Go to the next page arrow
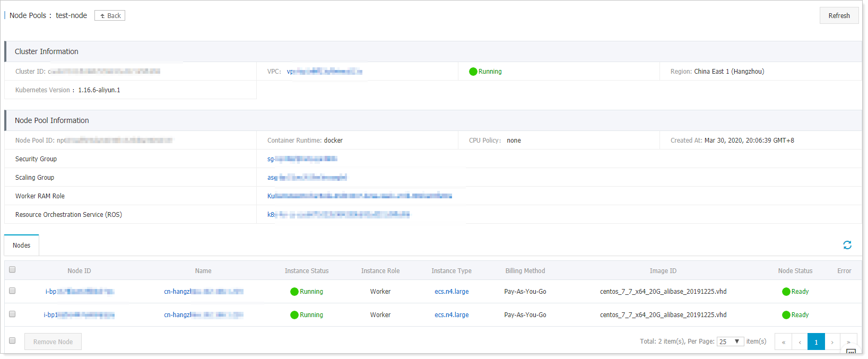Screen dimensions: 868x359 click(x=832, y=342)
